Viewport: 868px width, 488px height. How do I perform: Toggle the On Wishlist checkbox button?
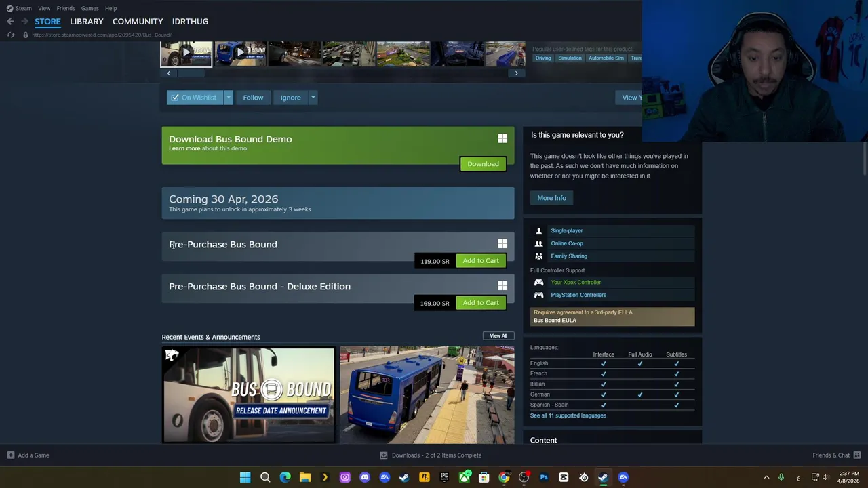pyautogui.click(x=195, y=98)
